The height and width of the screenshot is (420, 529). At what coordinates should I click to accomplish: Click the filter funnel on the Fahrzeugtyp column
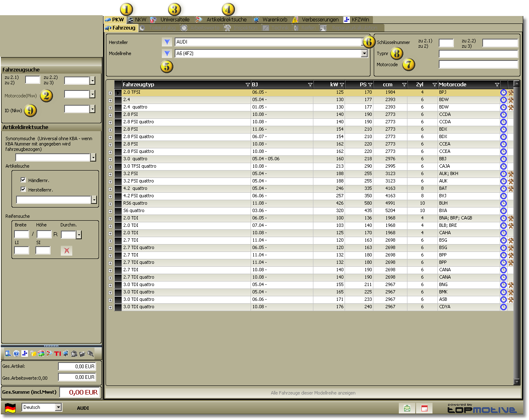[248, 85]
